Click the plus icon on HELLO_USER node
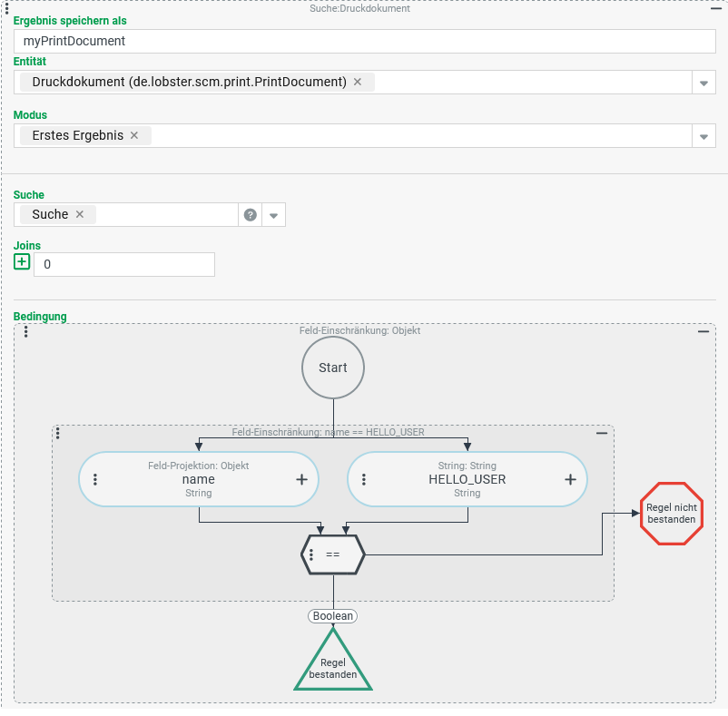728x716 pixels. tap(570, 479)
